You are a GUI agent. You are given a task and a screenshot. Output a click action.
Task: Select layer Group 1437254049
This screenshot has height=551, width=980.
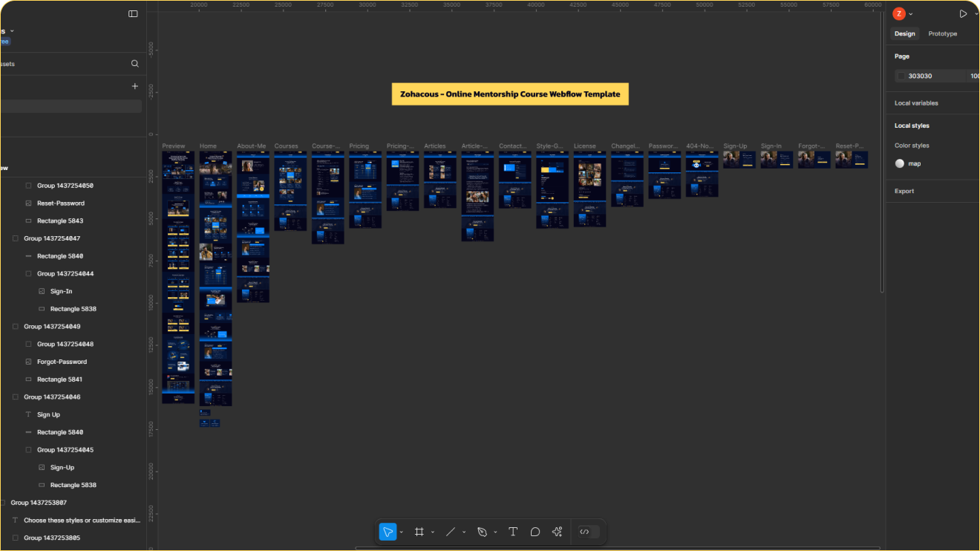coord(52,327)
